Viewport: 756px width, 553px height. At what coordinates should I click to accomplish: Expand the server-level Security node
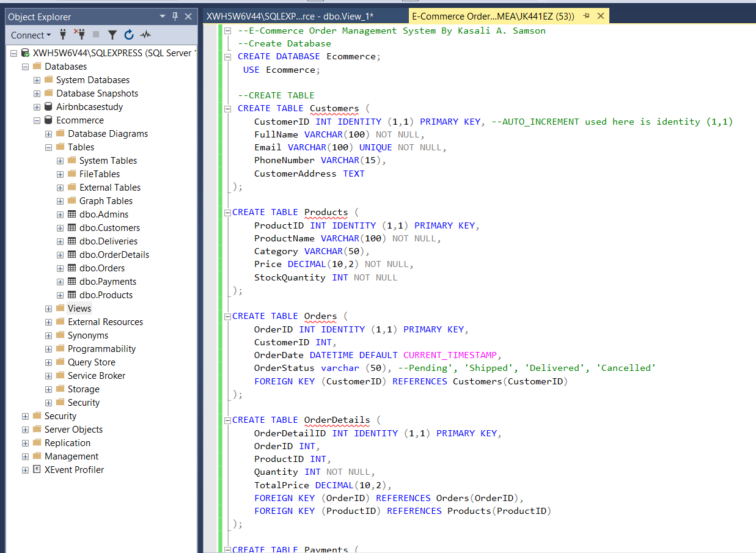[25, 416]
